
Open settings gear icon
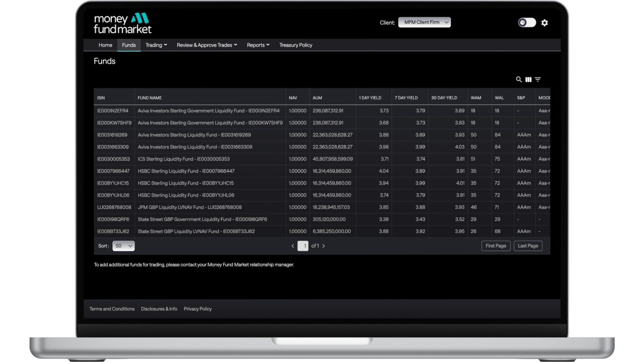[x=544, y=23]
